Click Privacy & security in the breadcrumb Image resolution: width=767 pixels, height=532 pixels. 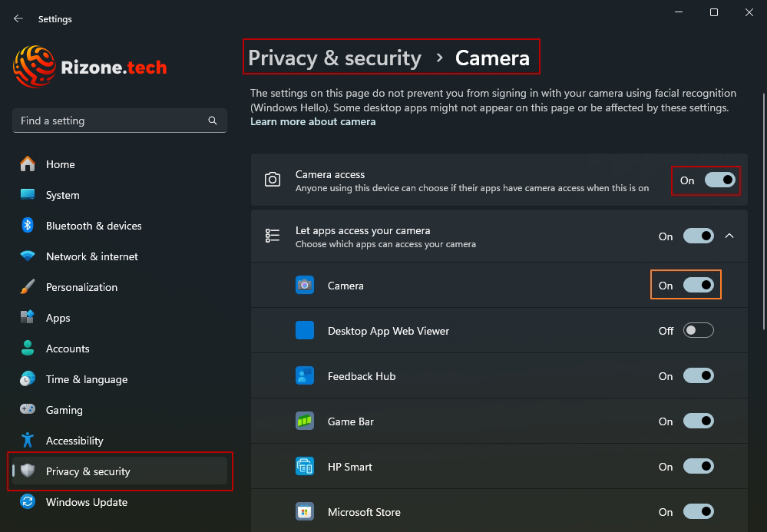336,58
